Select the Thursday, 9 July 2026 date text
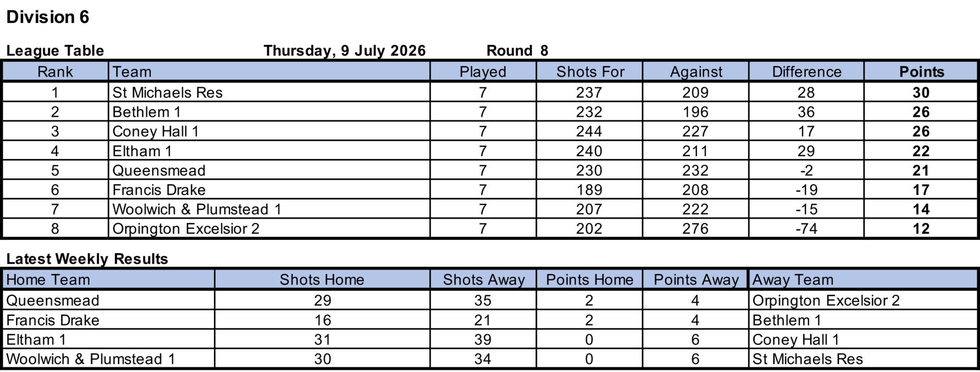The width and height of the screenshot is (980, 372). point(345,51)
